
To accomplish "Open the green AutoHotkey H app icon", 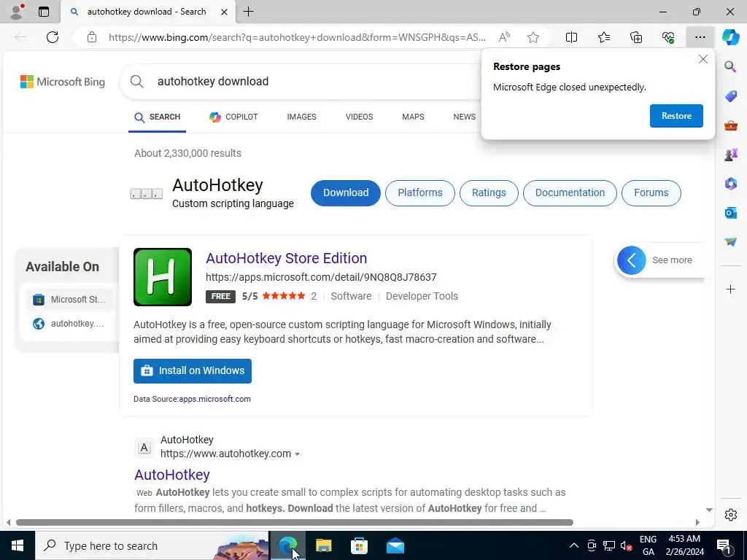I will [163, 277].
